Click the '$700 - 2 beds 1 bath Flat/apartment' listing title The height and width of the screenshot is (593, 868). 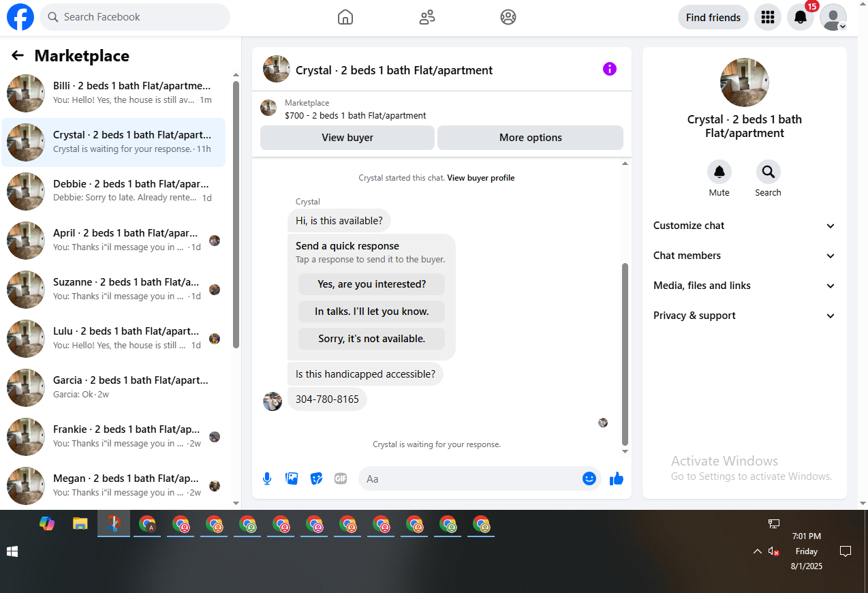pos(356,116)
